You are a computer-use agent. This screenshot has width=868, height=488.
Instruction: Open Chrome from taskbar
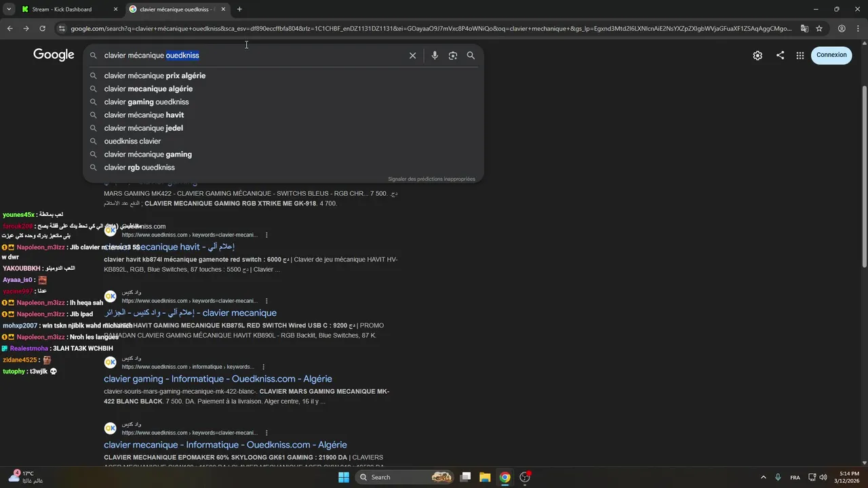pyautogui.click(x=505, y=477)
